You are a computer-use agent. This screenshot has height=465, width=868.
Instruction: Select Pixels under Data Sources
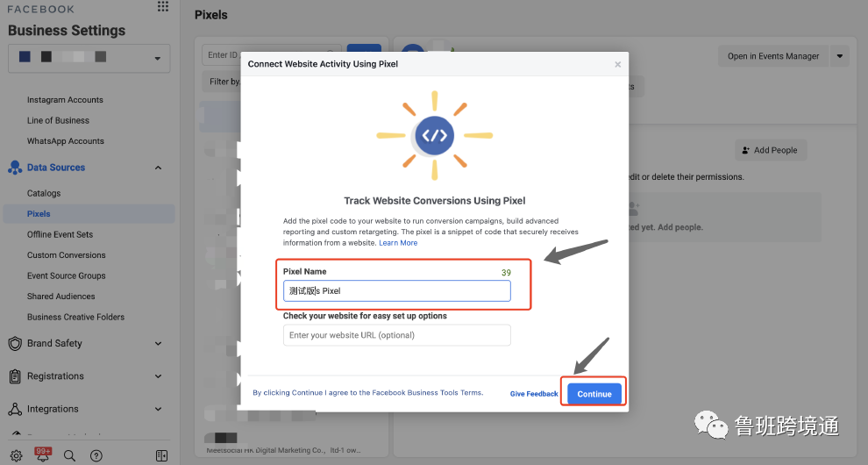pyautogui.click(x=89, y=214)
